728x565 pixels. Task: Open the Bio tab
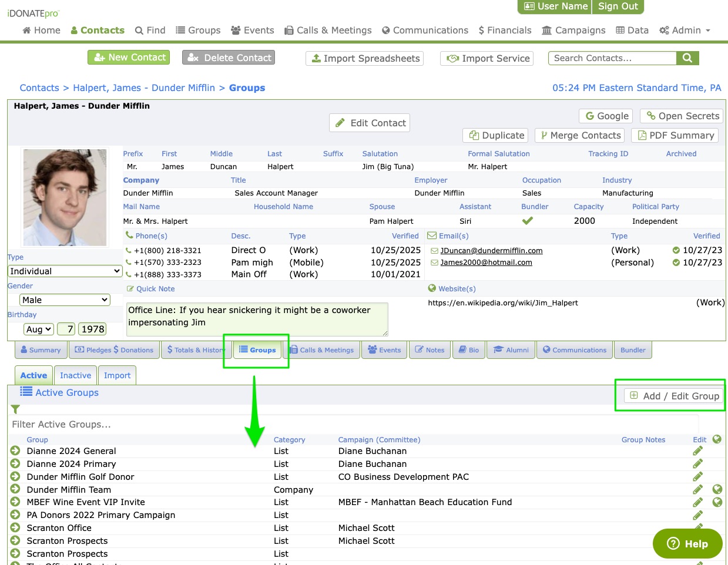click(468, 350)
